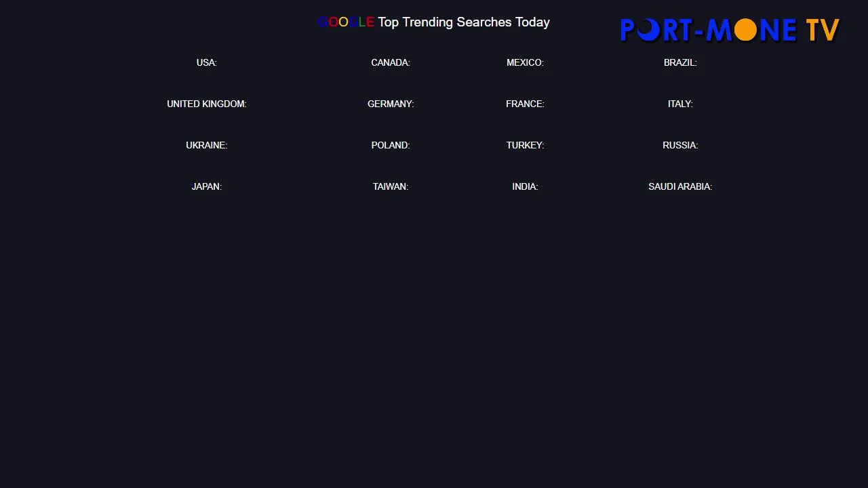Click the PORT-MONE TV logo

coord(730,30)
